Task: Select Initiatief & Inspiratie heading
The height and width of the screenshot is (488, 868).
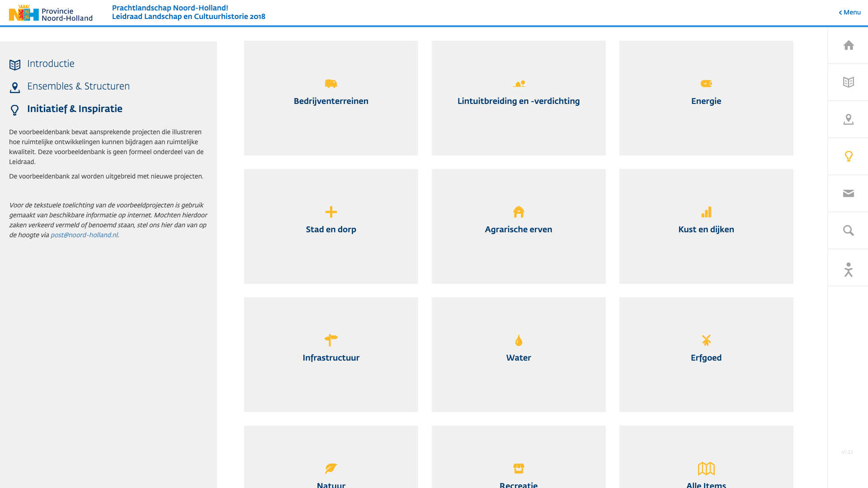Action: (75, 109)
